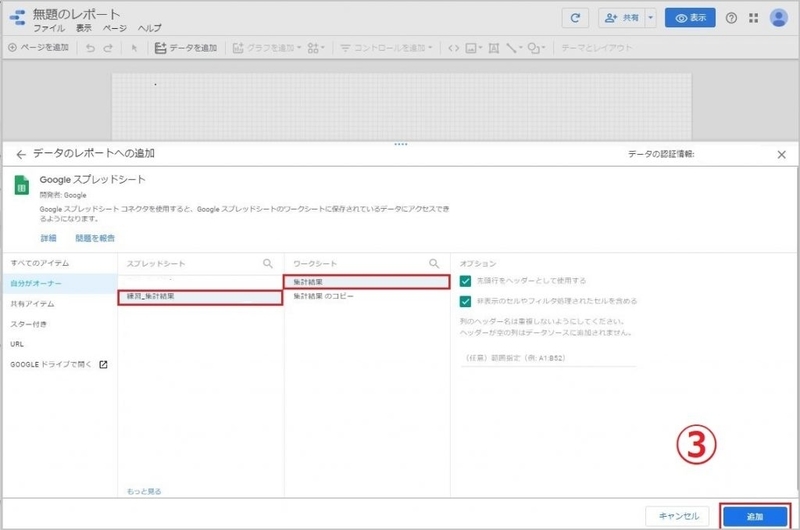Select the pointer selection tool
Screen dimensions: 800x530
[134, 48]
